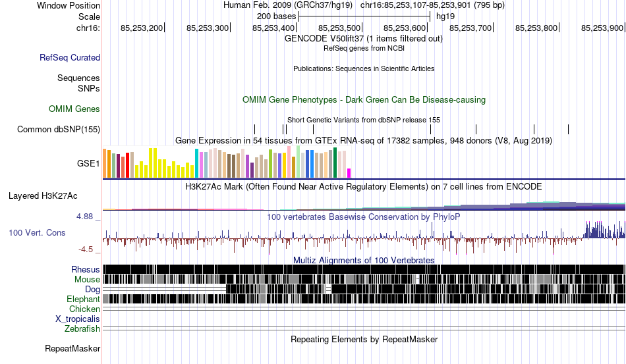Click the SNPs track label
The height and width of the screenshot is (364, 626).
click(89, 88)
